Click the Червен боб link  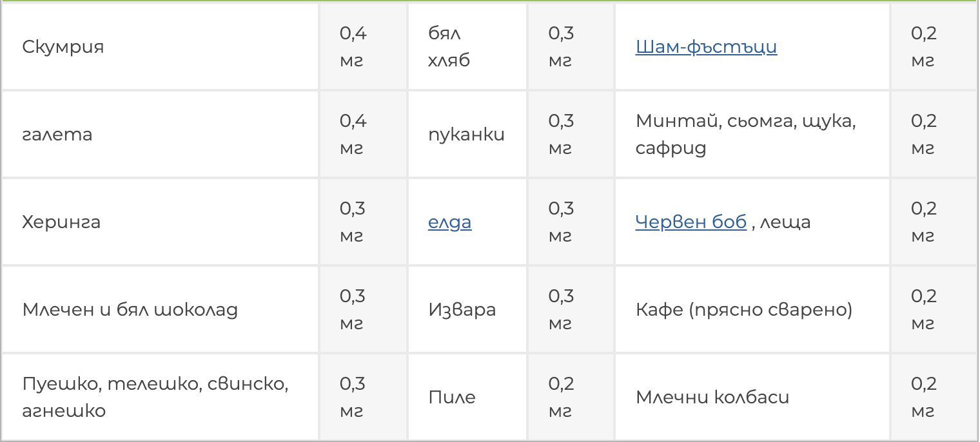(691, 222)
